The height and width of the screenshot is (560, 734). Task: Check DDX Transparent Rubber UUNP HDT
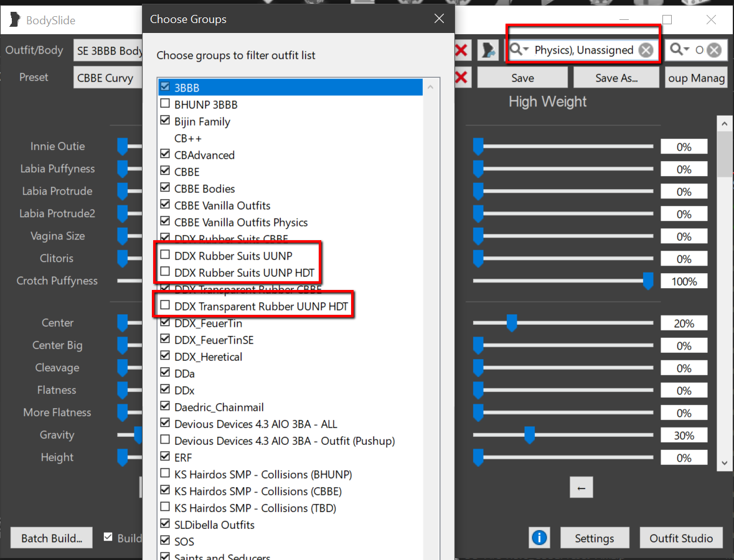(165, 306)
